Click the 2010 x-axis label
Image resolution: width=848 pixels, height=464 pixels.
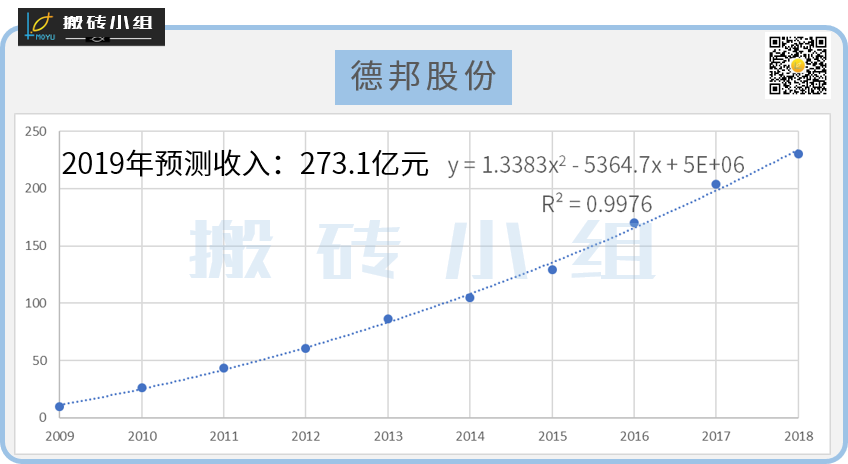pyautogui.click(x=142, y=436)
